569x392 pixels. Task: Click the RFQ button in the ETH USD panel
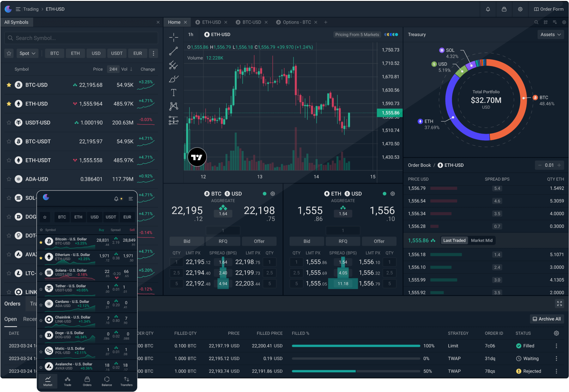tap(342, 241)
